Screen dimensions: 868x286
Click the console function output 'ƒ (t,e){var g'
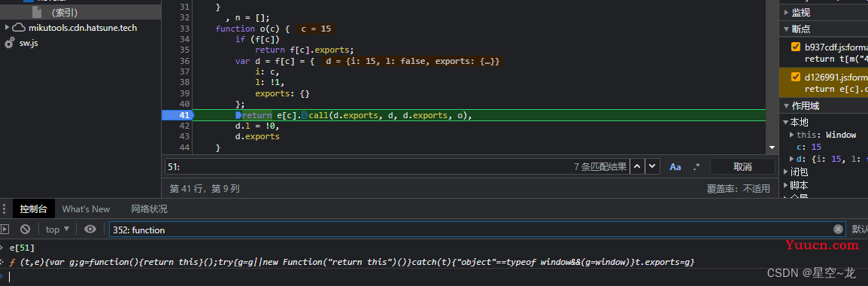pos(351,262)
